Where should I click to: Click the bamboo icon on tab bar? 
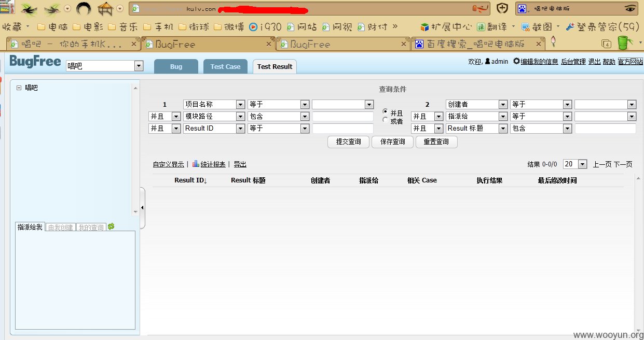click(x=623, y=42)
